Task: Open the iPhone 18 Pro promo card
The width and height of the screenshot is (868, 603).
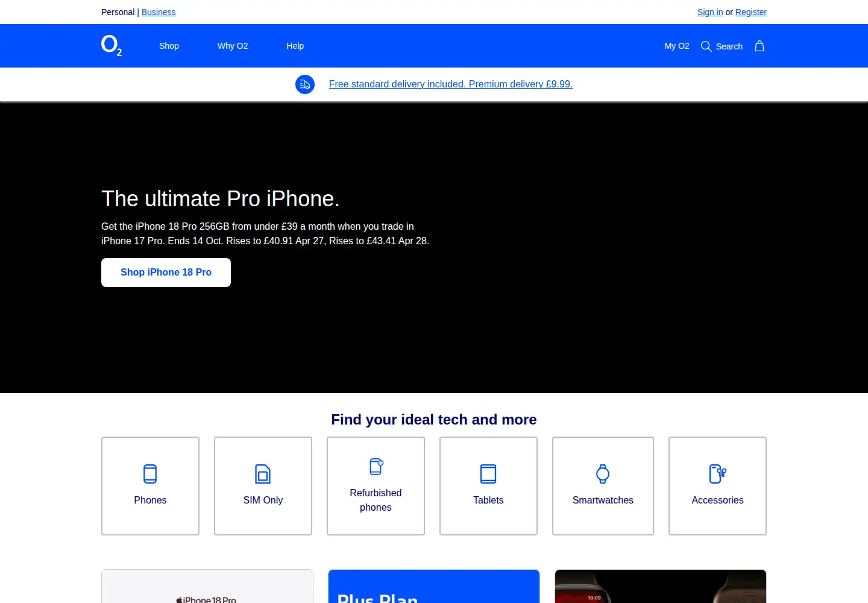Action: 207,586
